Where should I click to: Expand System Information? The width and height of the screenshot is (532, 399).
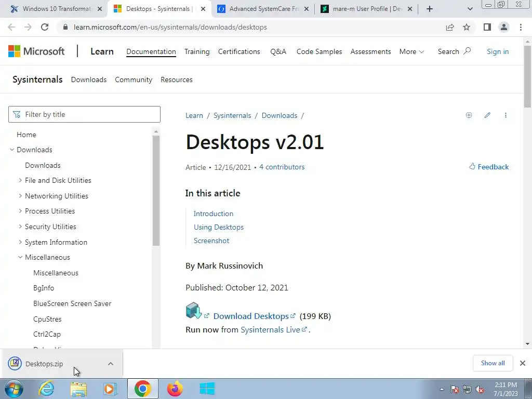[20, 242]
